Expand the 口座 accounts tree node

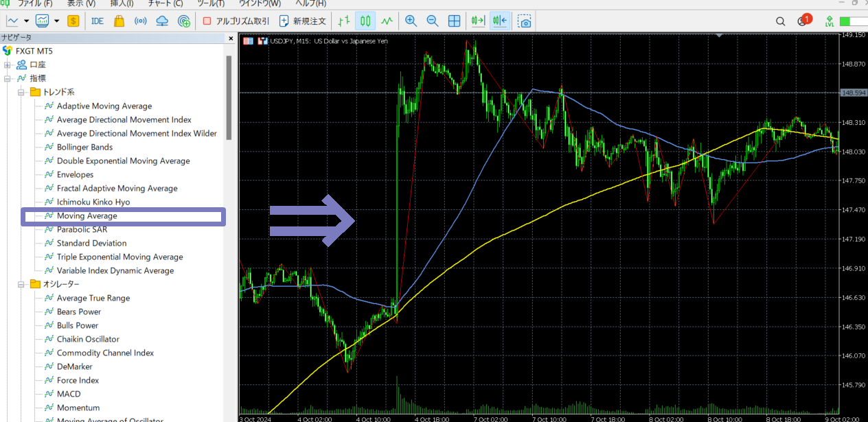tap(8, 65)
